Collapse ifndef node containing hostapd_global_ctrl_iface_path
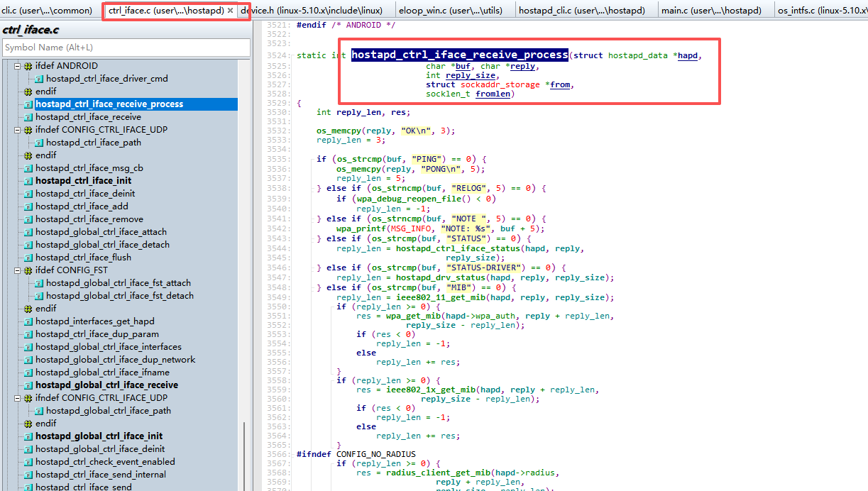 point(18,398)
